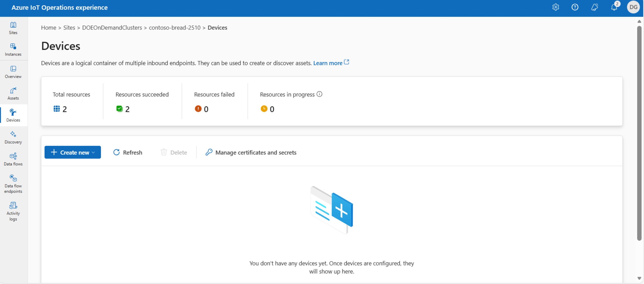Click the empty devices illustration
The width and height of the screenshot is (644, 284).
332,210
